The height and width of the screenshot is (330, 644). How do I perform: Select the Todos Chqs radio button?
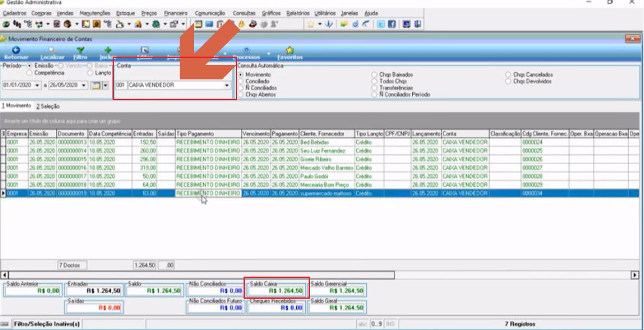[x=374, y=81]
